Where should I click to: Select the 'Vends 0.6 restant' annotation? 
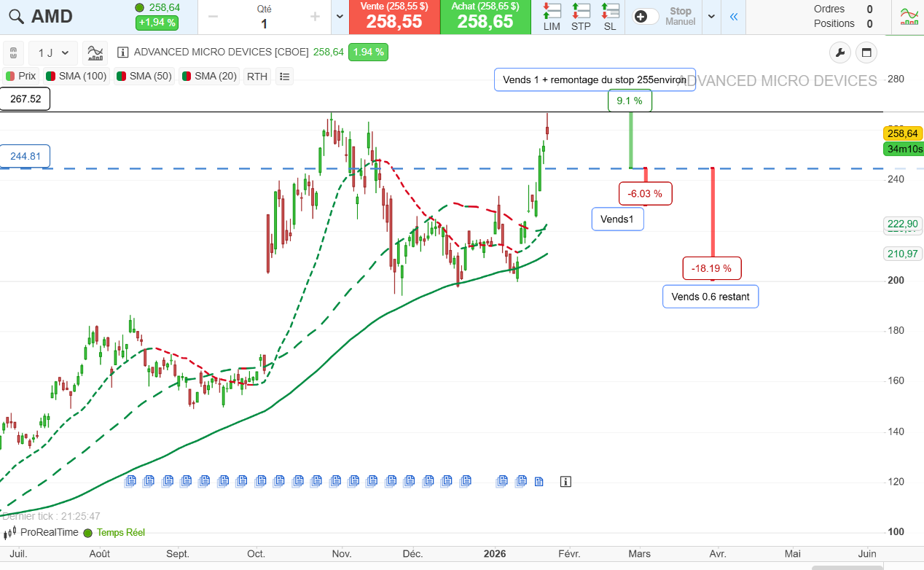click(x=710, y=297)
